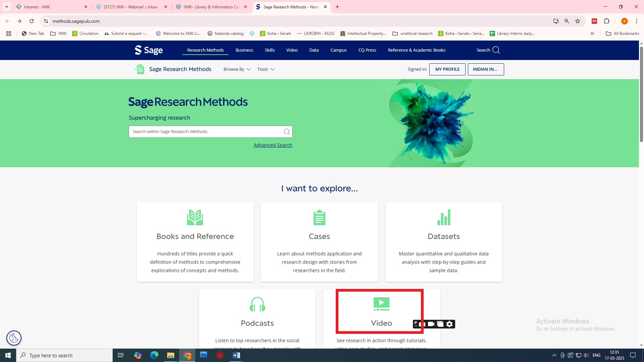Click the MY PROFILE button
This screenshot has width=644, height=362.
tap(447, 69)
